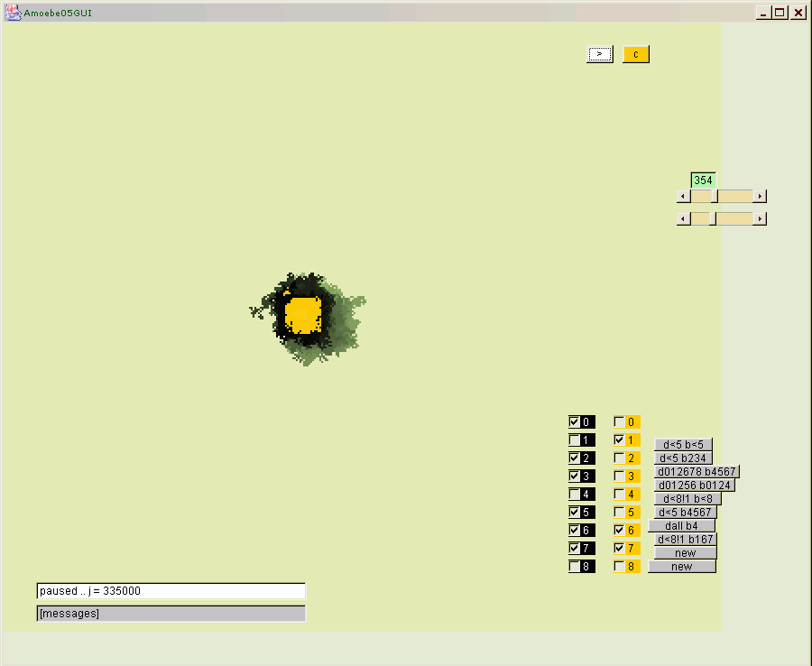Check the yellow checkbox 2
812x666 pixels.
tap(619, 458)
